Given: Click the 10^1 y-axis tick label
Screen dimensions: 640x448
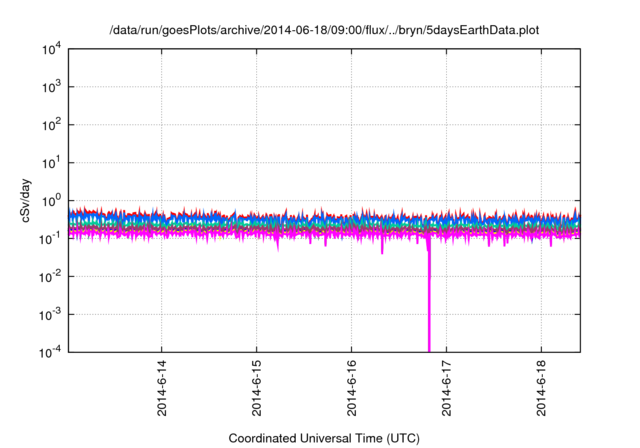Looking at the screenshot, I should (52, 163).
